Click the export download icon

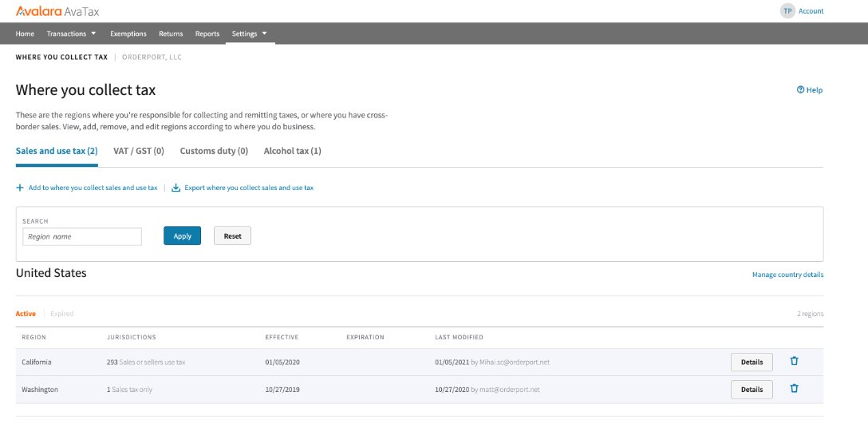point(176,188)
